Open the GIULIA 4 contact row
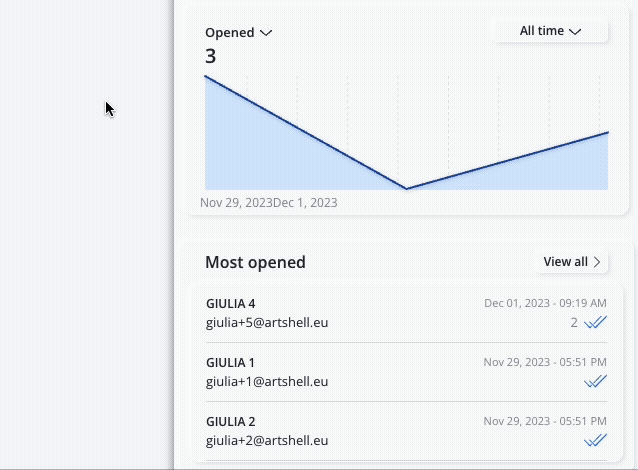 [x=406, y=313]
